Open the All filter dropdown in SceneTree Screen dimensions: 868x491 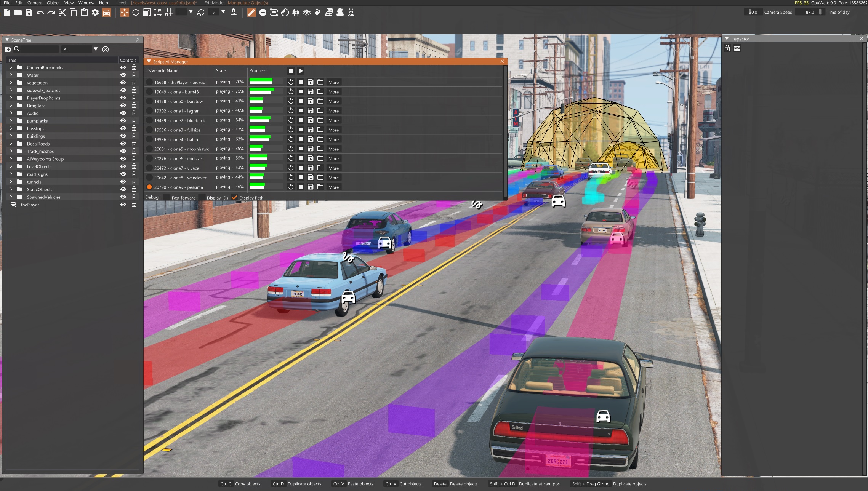click(96, 49)
